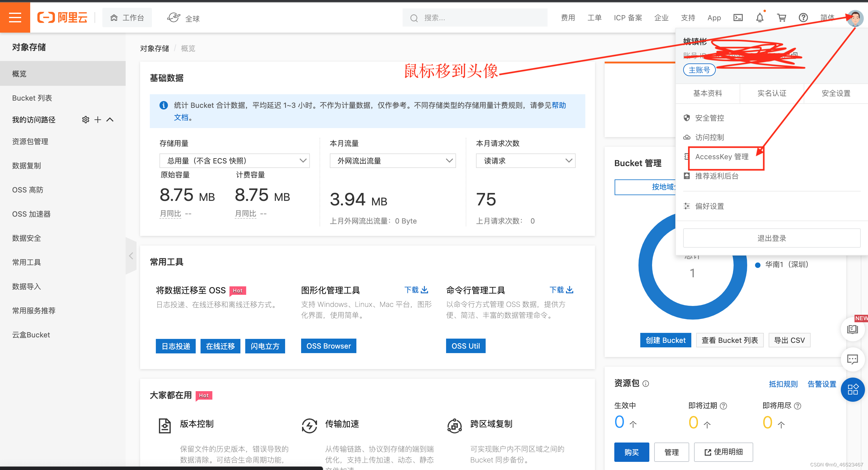Click 偏好设置 sliders icon
This screenshot has width=868, height=470.
(x=687, y=206)
